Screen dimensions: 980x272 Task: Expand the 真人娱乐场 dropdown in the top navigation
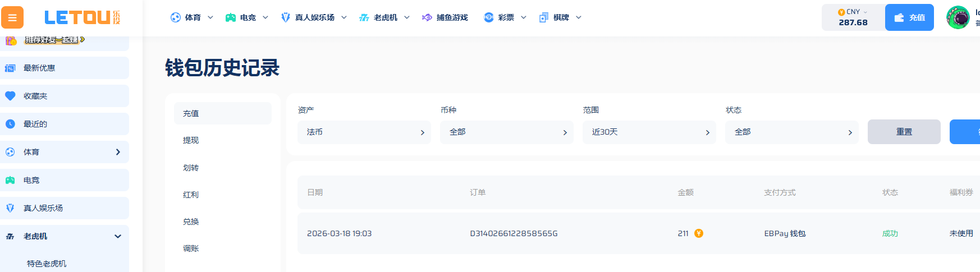344,17
